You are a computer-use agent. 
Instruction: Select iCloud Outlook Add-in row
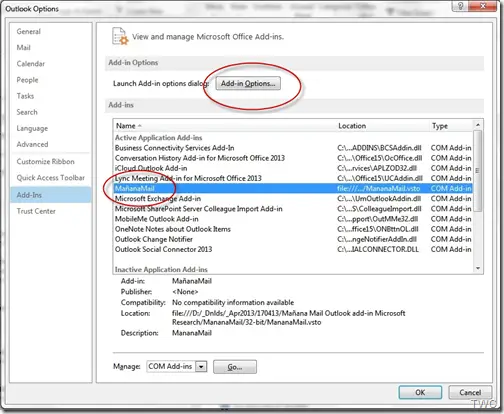click(x=293, y=168)
